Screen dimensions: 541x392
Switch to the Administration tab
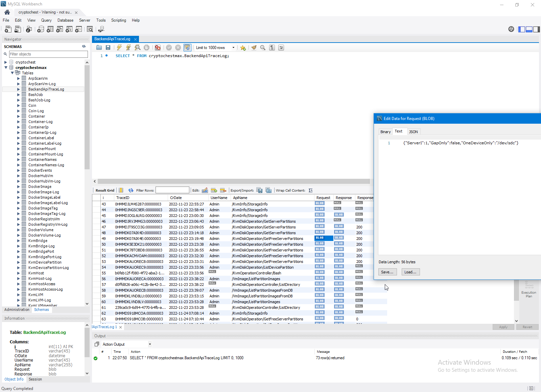[17, 310]
